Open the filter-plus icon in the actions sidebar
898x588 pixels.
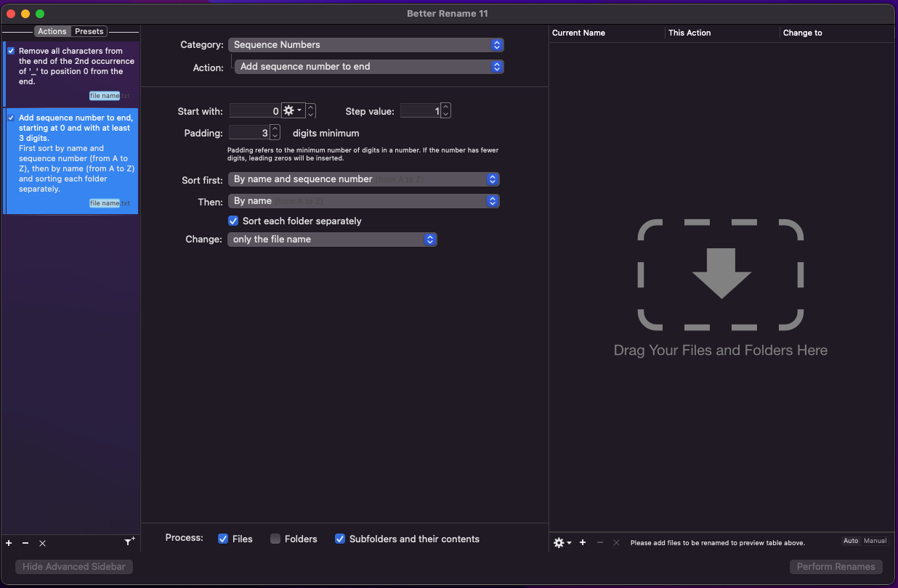tap(130, 542)
